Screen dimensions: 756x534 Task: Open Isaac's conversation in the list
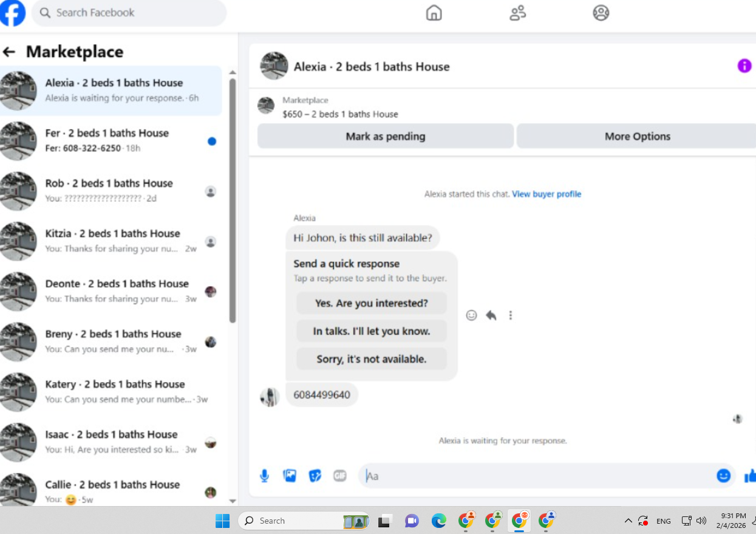[111, 442]
